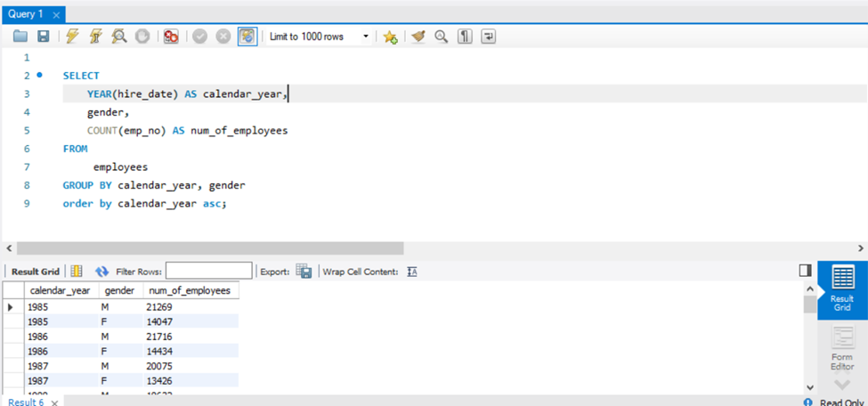Place cursor on GROUP BY line

(154, 185)
